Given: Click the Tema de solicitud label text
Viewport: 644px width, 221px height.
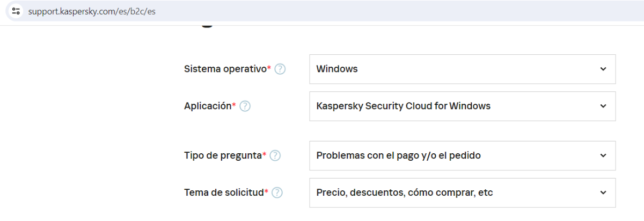Looking at the screenshot, I should (x=224, y=193).
